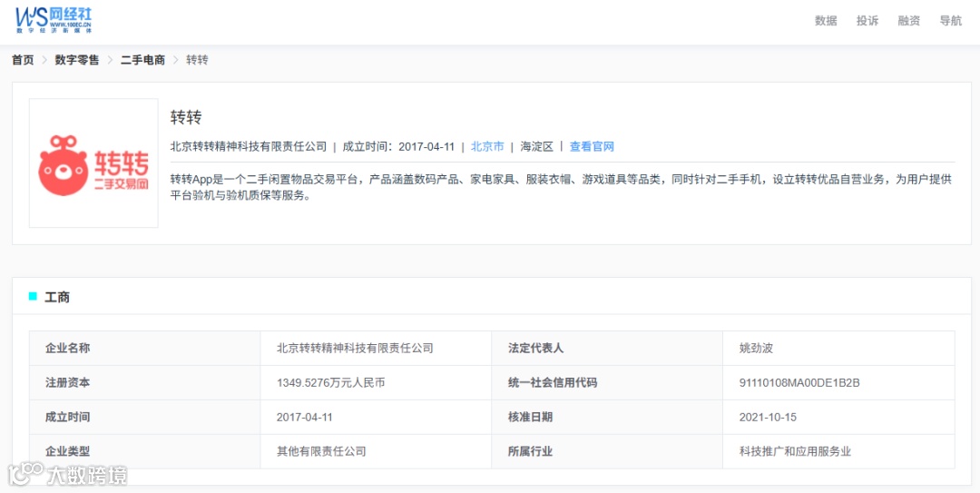
Task: Go to 首页 breadcrumb
Action: point(23,60)
